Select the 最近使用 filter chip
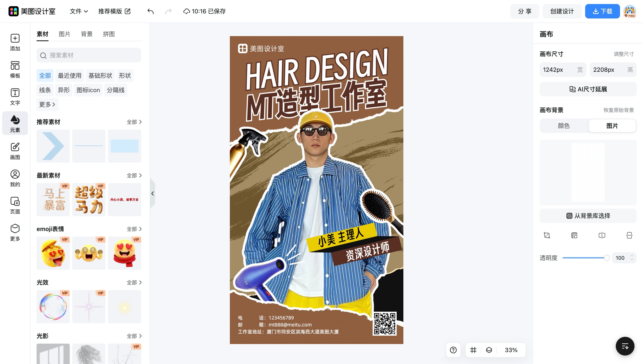Image resolution: width=643 pixels, height=364 pixels. coord(70,76)
